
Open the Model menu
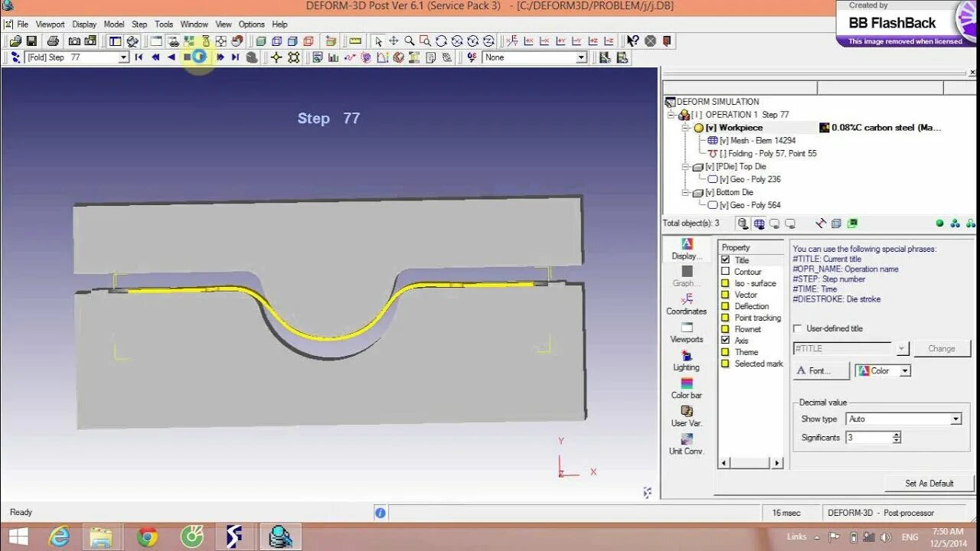[x=114, y=24]
